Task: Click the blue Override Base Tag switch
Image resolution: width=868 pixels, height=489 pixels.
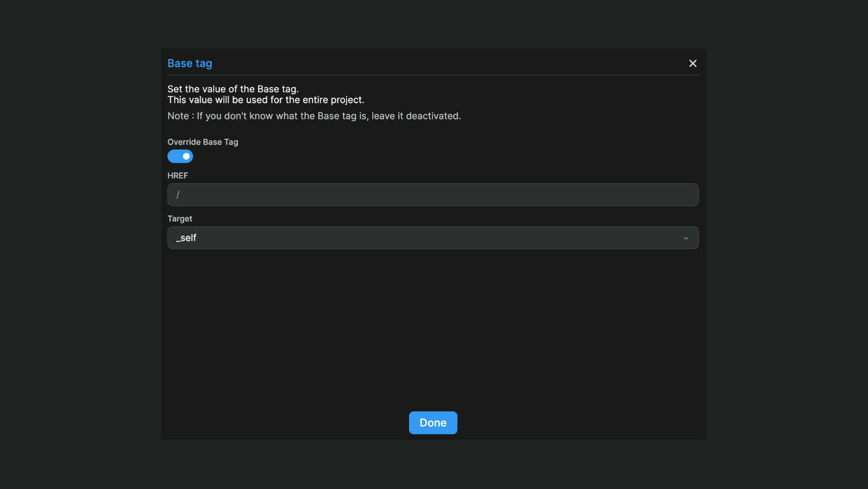Action: [x=180, y=156]
